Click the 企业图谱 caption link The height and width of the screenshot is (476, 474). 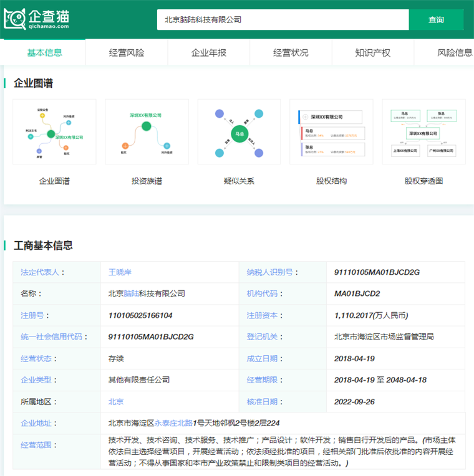(x=54, y=181)
